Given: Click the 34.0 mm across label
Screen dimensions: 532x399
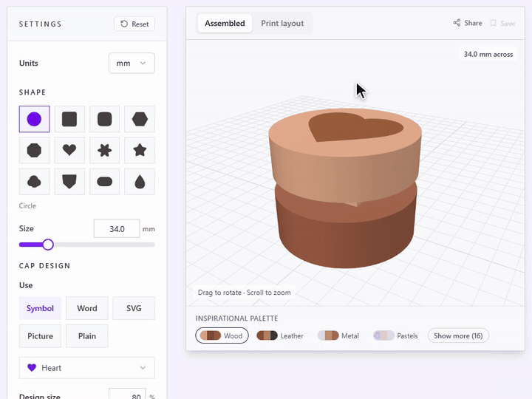Looking at the screenshot, I should pyautogui.click(x=488, y=54).
